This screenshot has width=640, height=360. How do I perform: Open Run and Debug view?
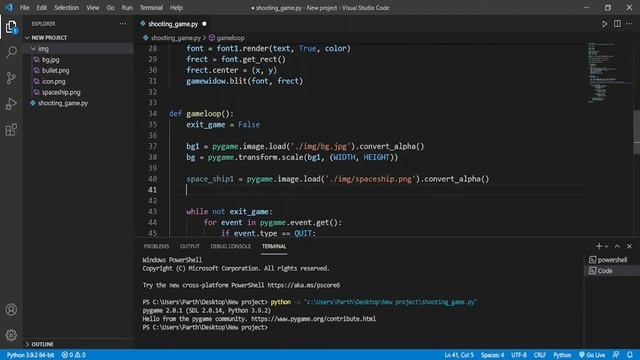tap(11, 104)
